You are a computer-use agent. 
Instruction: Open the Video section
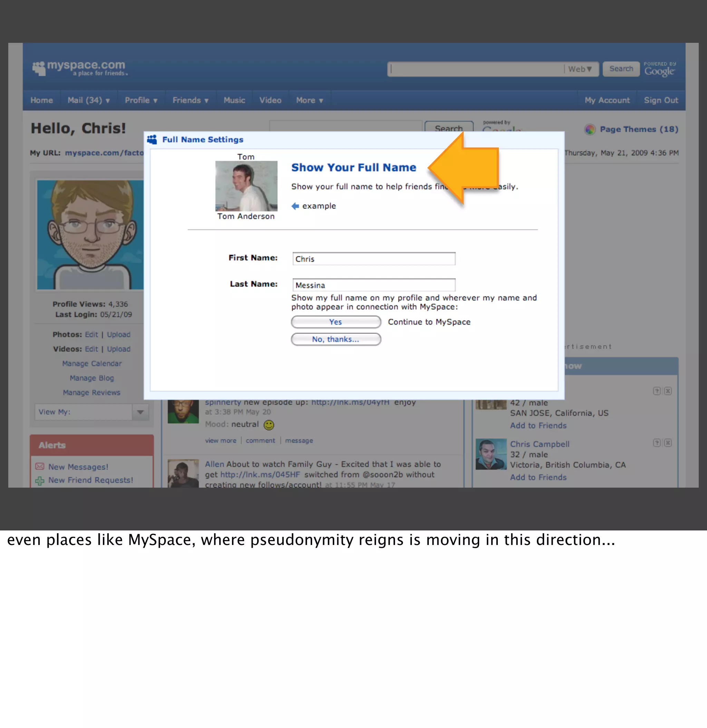[x=270, y=100]
